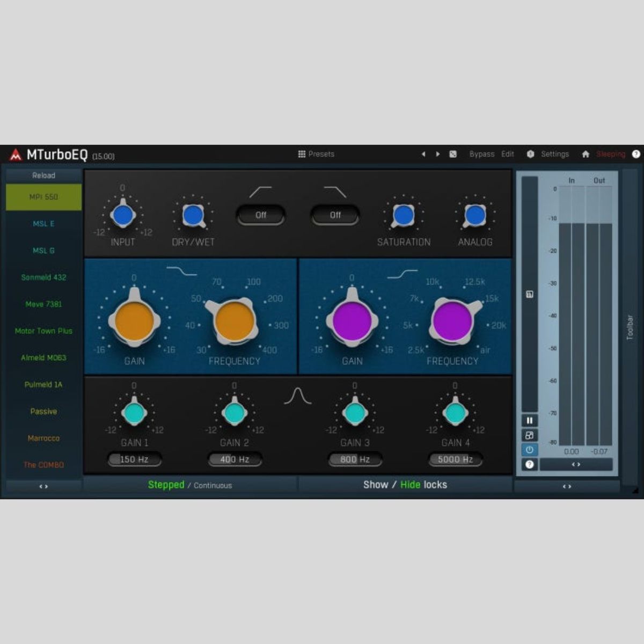Click the low-pass filter curve icon
The image size is (644, 644).
click(335, 192)
